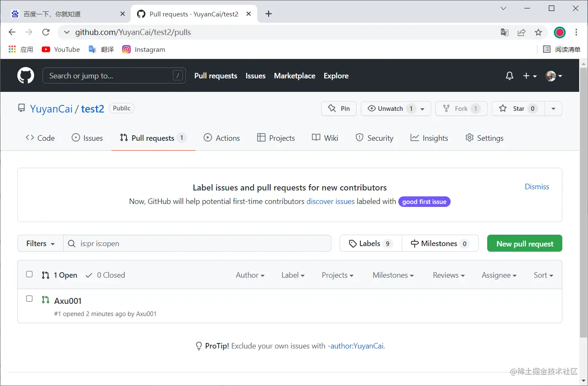Screen dimensions: 588x386
Task: Open Marketplace in header
Action: point(295,76)
